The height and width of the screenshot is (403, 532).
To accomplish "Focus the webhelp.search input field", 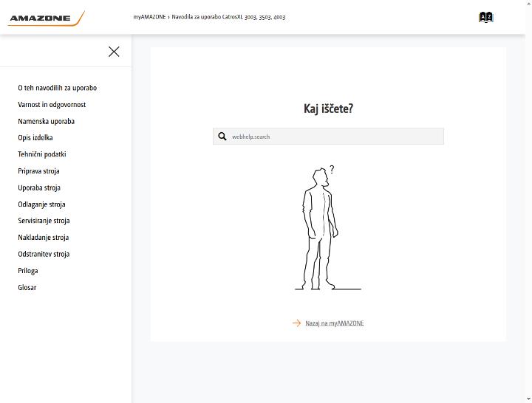I will tap(328, 137).
